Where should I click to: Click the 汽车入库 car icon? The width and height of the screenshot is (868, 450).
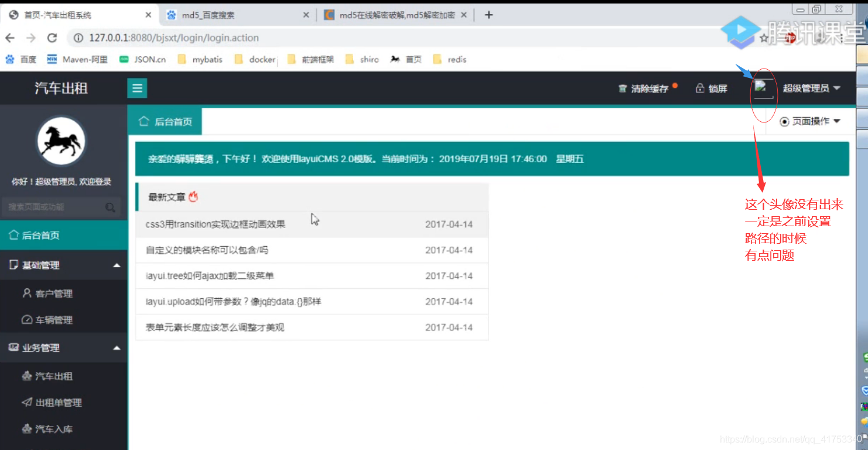click(26, 429)
